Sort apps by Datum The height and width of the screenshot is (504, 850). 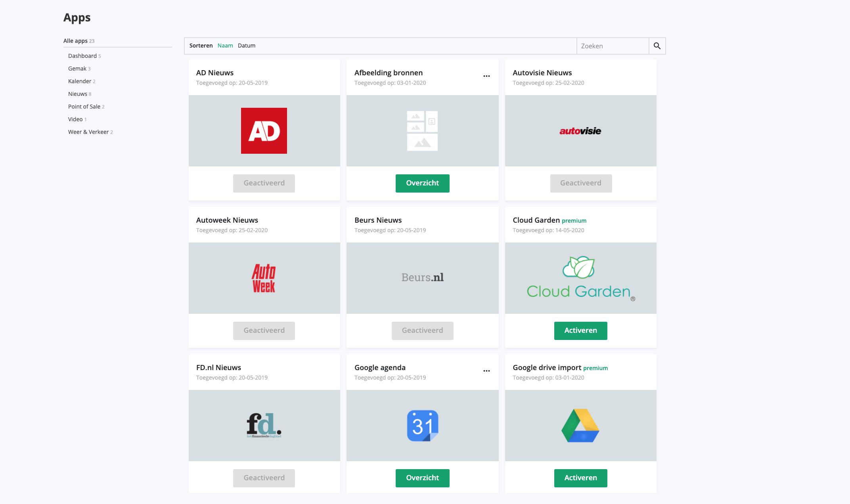point(247,46)
